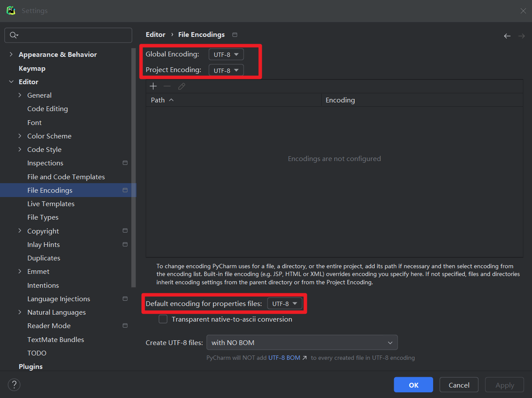Image resolution: width=532 pixels, height=398 pixels.
Task: Click the edit pencil icon
Action: [x=182, y=86]
